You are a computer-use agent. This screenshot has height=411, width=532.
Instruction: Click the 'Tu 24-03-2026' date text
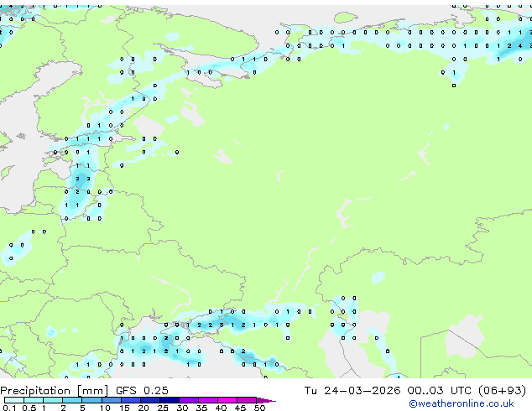352,391
